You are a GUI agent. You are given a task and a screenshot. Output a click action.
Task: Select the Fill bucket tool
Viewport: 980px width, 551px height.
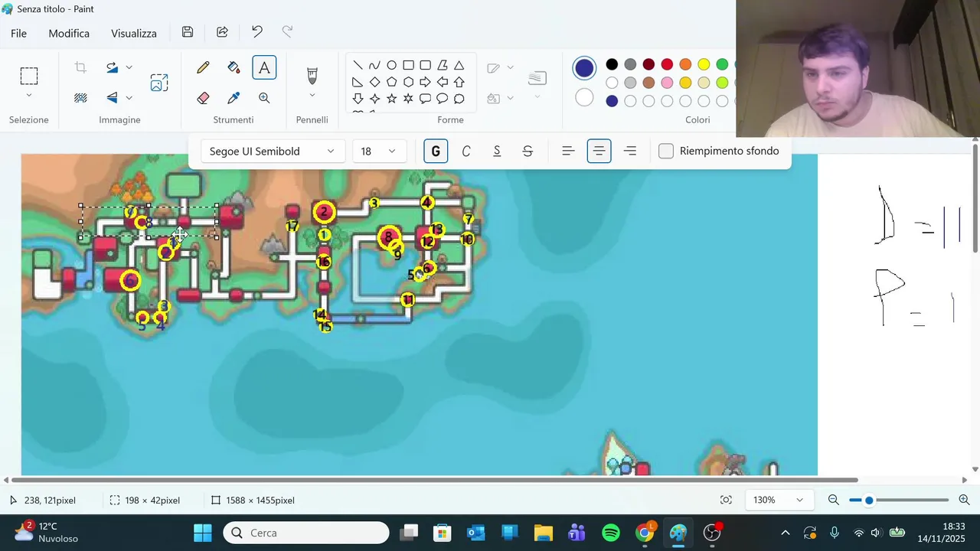click(x=234, y=67)
